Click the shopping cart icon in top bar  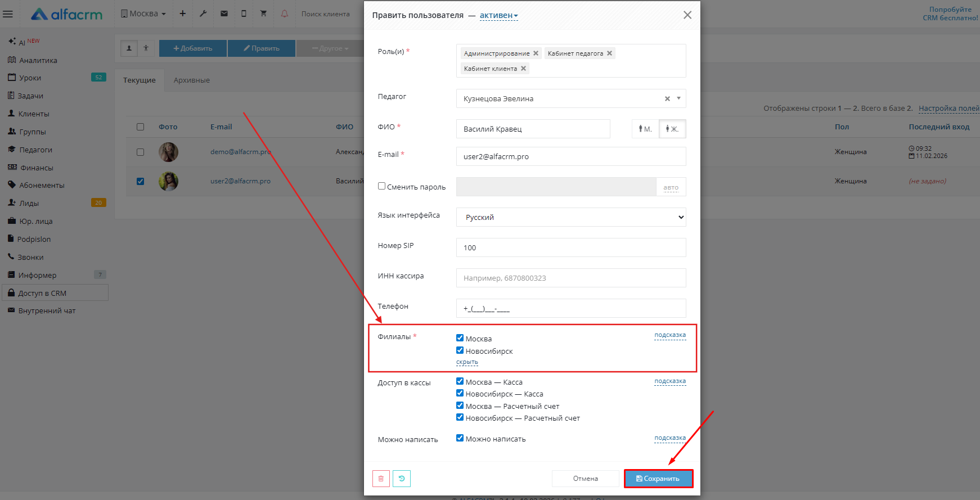(x=263, y=13)
